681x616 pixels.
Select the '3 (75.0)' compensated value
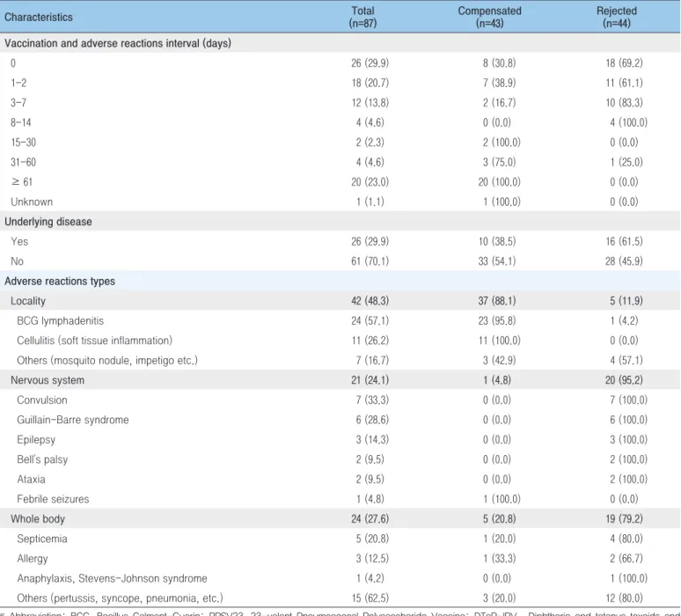tap(499, 163)
